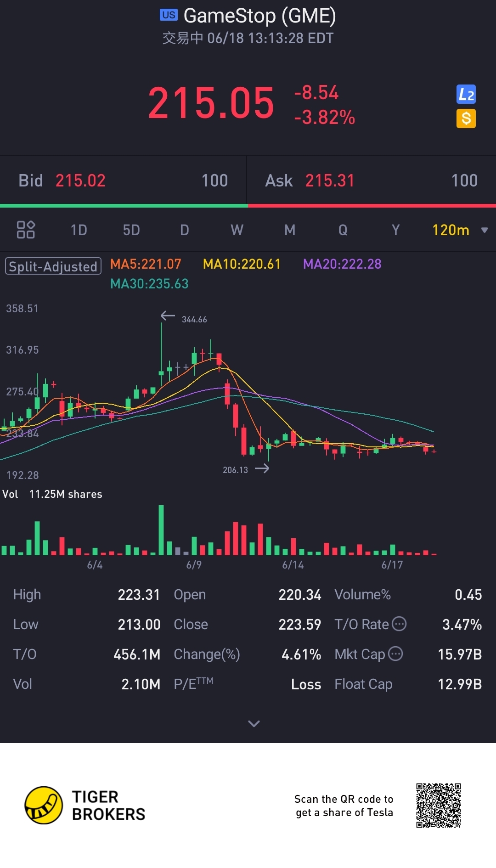
Task: Click the MA10:220.61 indicator label
Action: (x=242, y=264)
